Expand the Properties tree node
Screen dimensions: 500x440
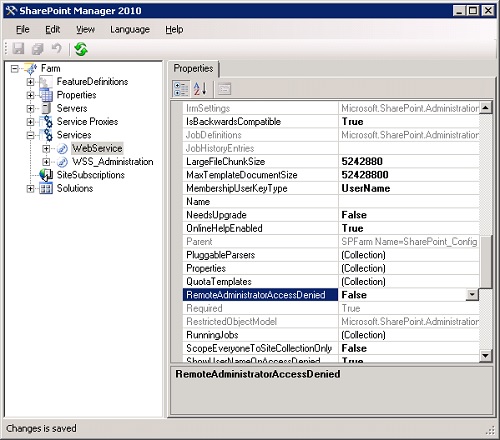(30, 95)
